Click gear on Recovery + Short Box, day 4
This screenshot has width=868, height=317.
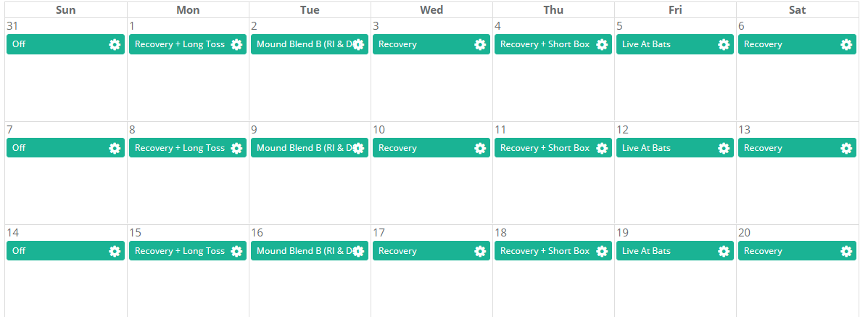click(602, 45)
